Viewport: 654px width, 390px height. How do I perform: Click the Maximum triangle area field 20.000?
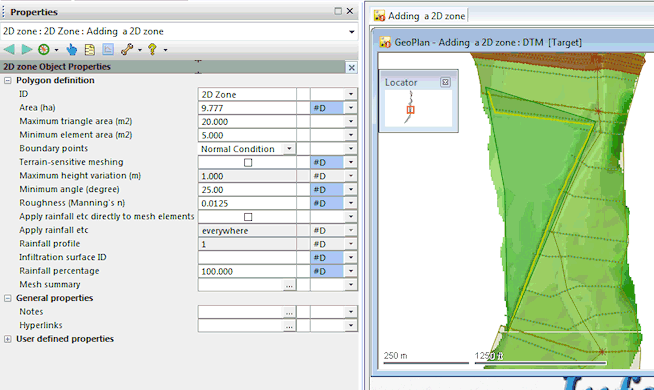click(247, 121)
